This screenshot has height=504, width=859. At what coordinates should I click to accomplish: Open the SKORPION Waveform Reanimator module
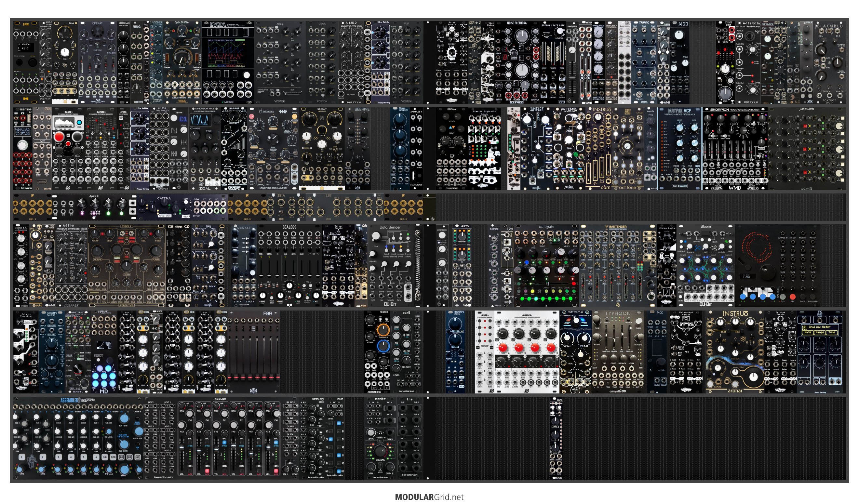[x=735, y=149]
